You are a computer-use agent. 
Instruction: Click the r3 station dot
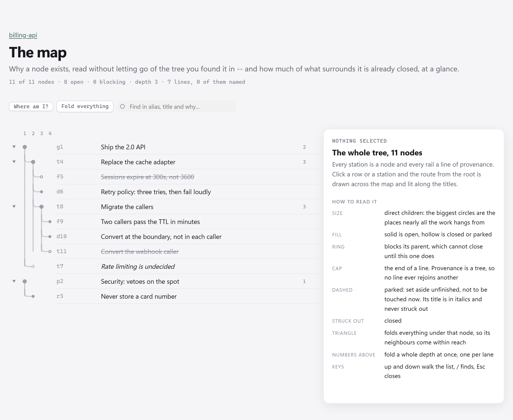click(x=33, y=296)
